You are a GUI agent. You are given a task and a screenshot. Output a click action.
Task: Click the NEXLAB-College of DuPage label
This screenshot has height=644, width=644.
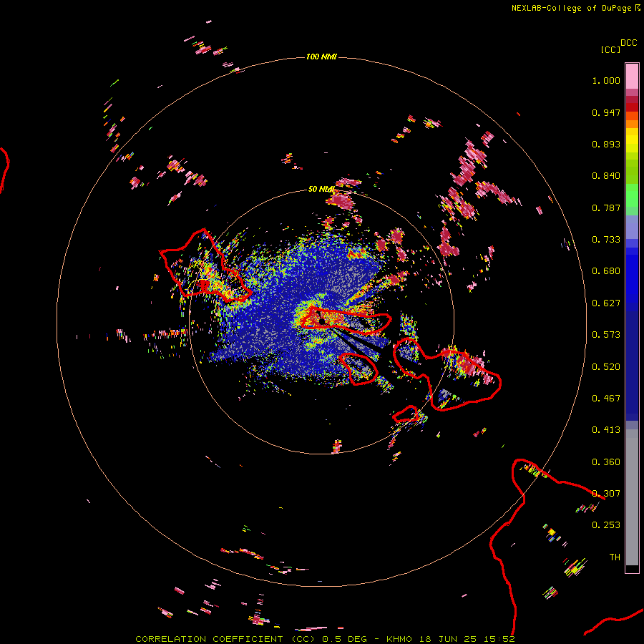[571, 8]
